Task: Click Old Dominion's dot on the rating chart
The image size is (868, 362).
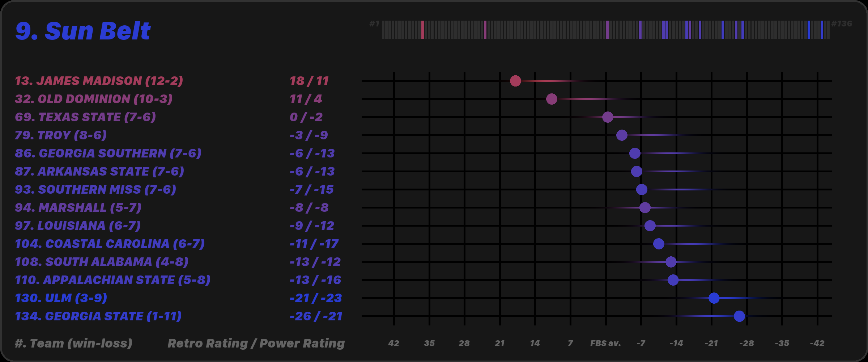Action: point(552,99)
